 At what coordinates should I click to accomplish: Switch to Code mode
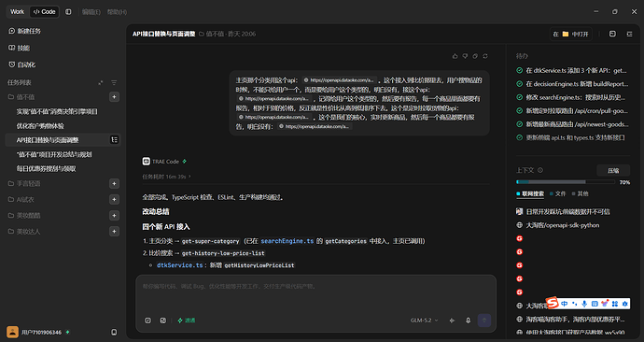pos(45,12)
